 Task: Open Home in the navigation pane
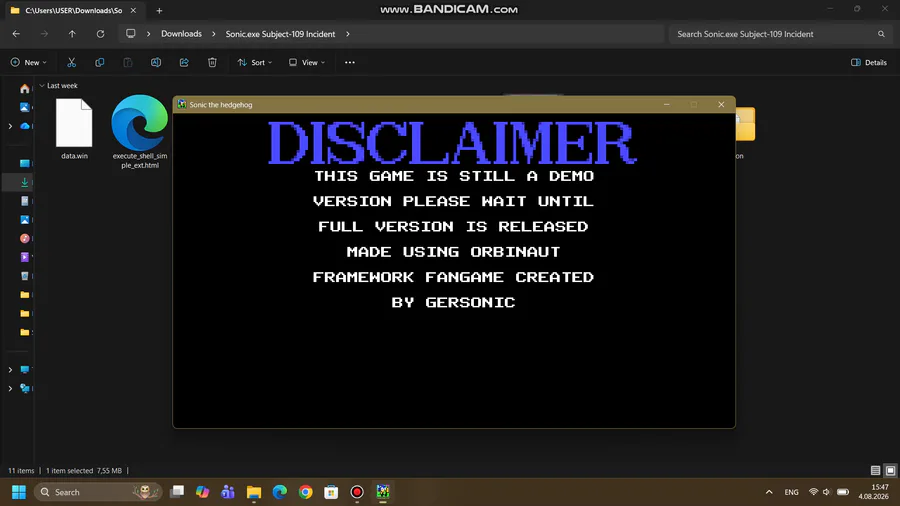pos(25,88)
